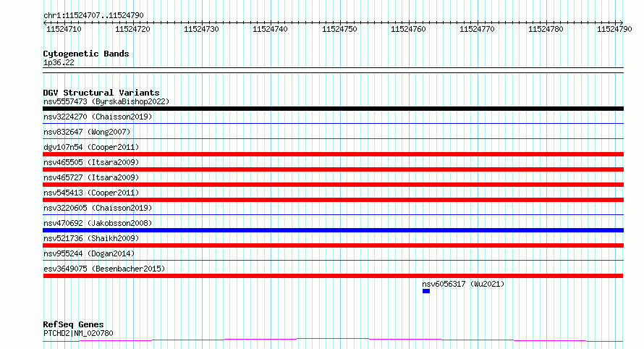Click ruler position 11524790
The height and width of the screenshot is (349, 644).
(x=614, y=29)
